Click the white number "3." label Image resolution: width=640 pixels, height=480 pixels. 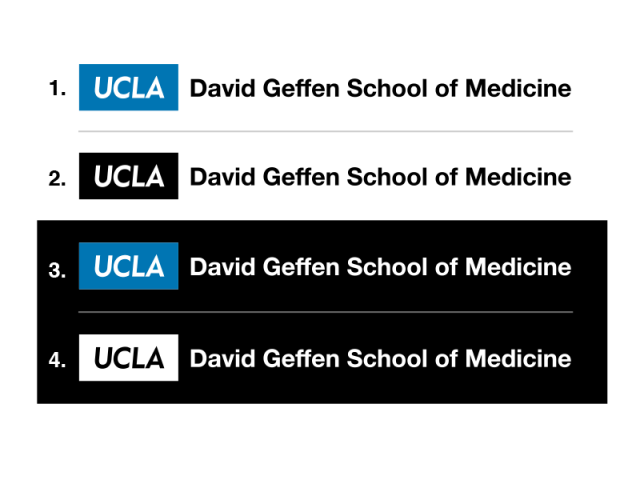57,269
